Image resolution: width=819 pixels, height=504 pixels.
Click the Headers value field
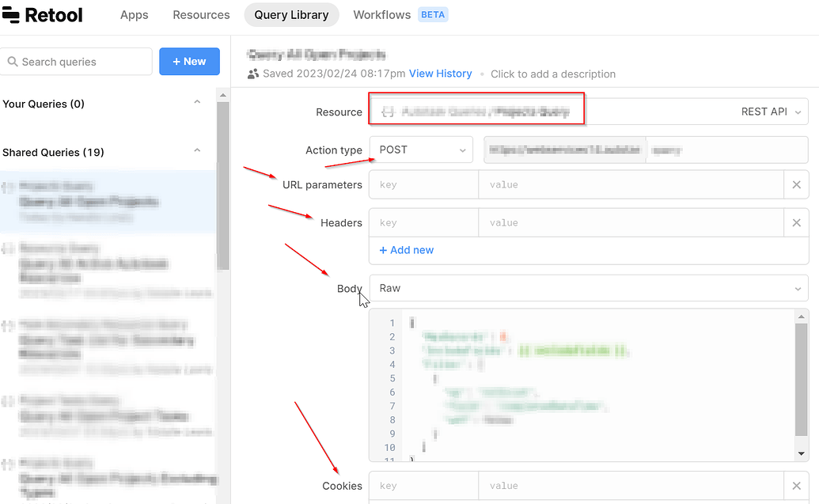click(x=631, y=222)
